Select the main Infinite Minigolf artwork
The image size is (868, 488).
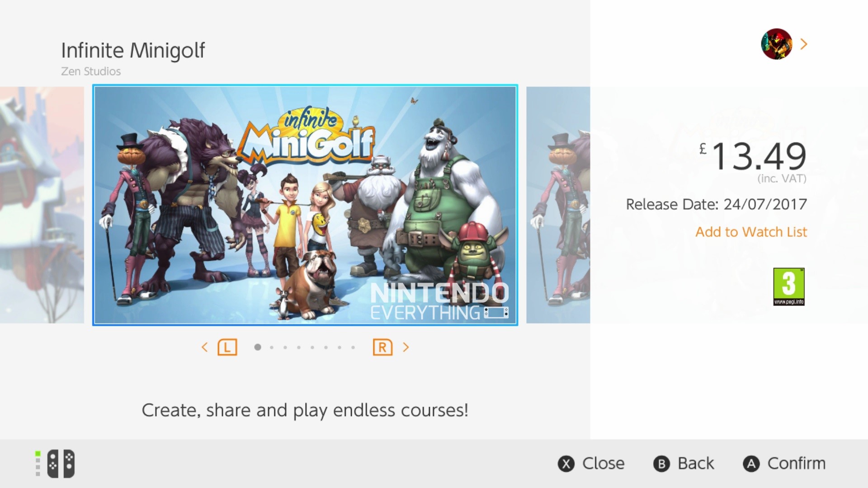[305, 205]
